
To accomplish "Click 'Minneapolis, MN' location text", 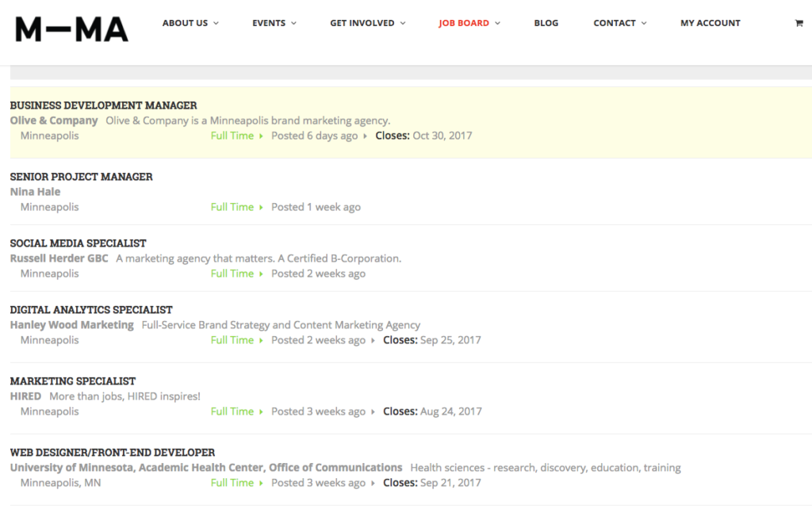I will pyautogui.click(x=60, y=483).
